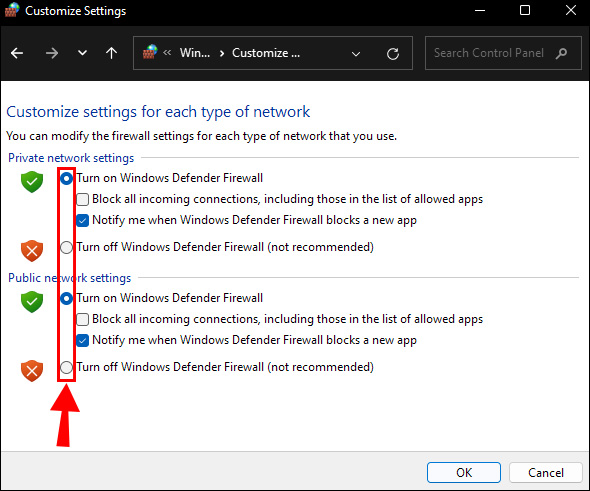Turn off firewall for private network
This screenshot has height=491, width=590.
pyautogui.click(x=67, y=248)
